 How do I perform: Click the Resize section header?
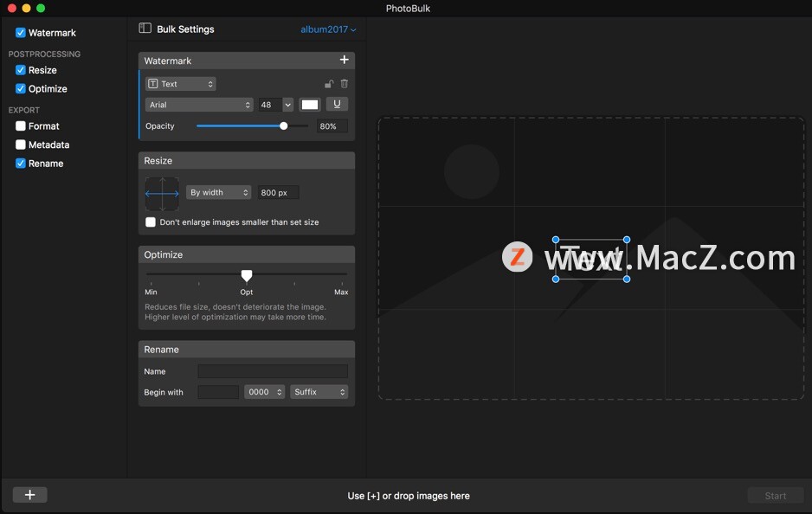click(247, 160)
